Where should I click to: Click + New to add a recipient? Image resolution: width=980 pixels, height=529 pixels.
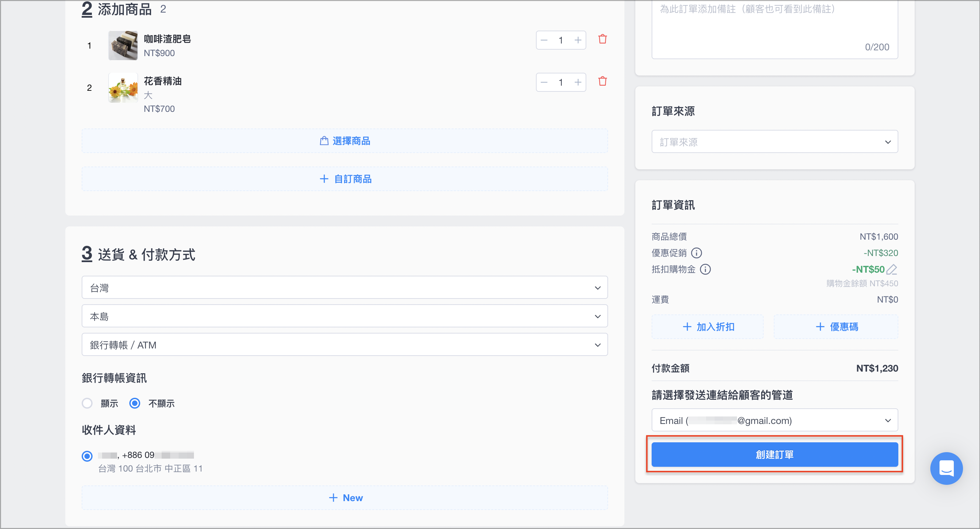tap(345, 498)
